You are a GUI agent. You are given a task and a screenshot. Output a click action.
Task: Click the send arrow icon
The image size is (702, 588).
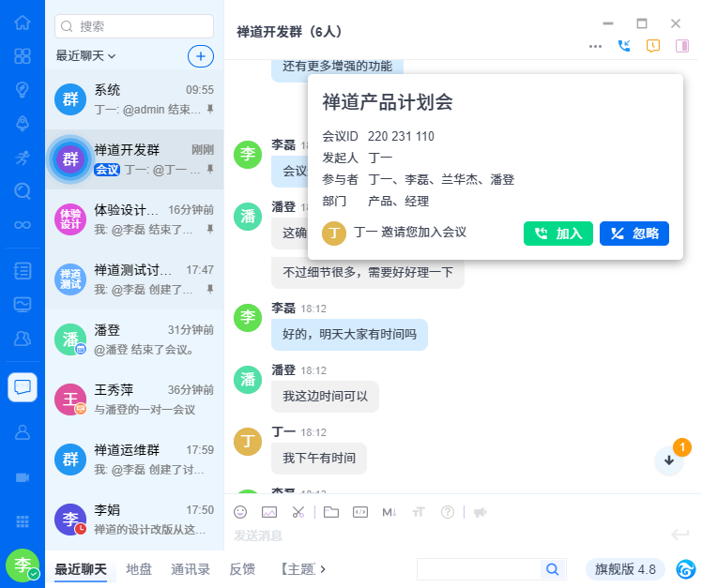[680, 535]
